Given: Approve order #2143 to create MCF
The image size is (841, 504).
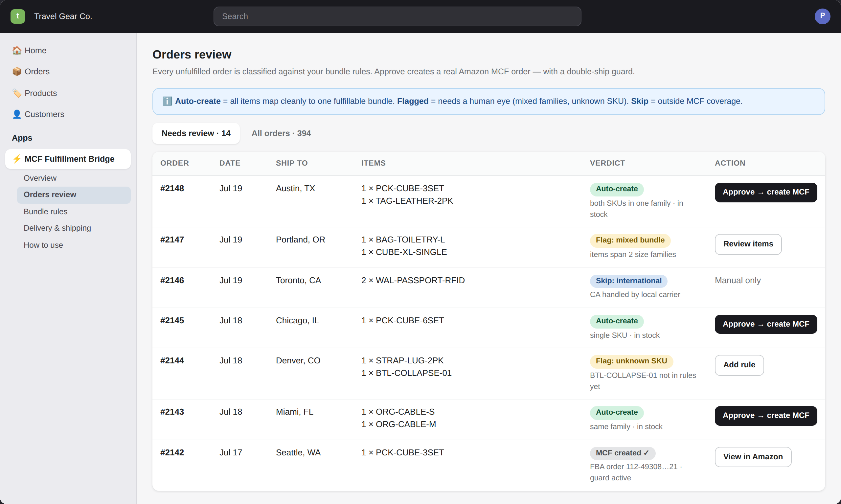Looking at the screenshot, I should click(766, 416).
